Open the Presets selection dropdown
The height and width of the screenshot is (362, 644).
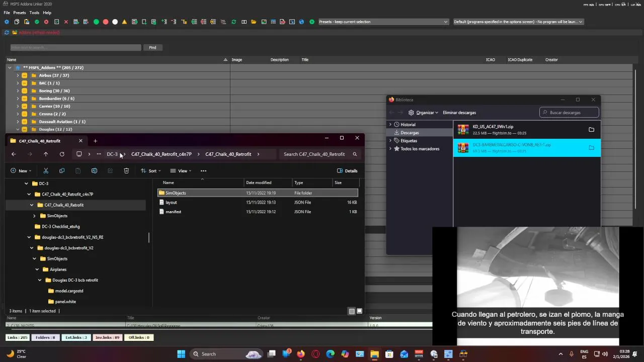click(x=383, y=22)
